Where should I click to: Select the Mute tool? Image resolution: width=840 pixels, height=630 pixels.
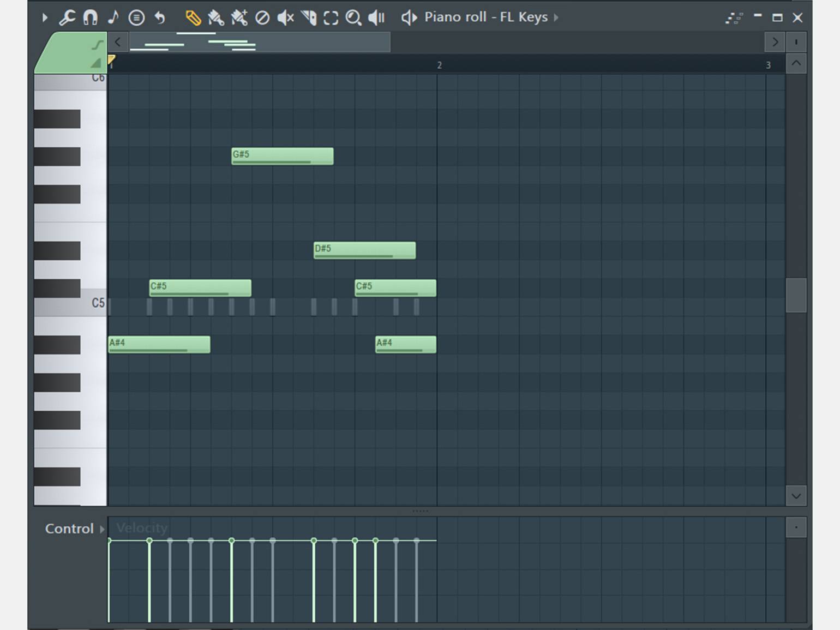click(x=285, y=18)
